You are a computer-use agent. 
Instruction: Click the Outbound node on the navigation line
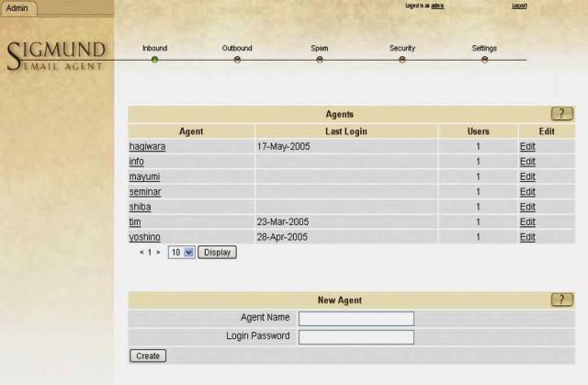coord(237,60)
